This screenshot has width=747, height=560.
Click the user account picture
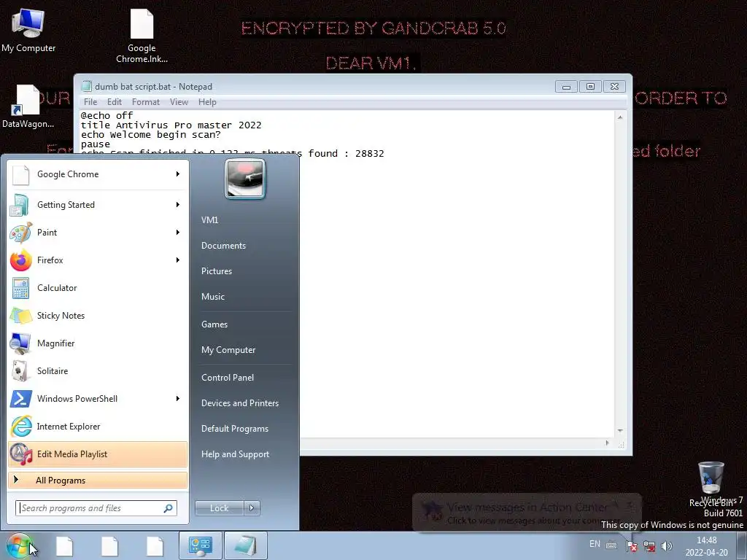(245, 179)
